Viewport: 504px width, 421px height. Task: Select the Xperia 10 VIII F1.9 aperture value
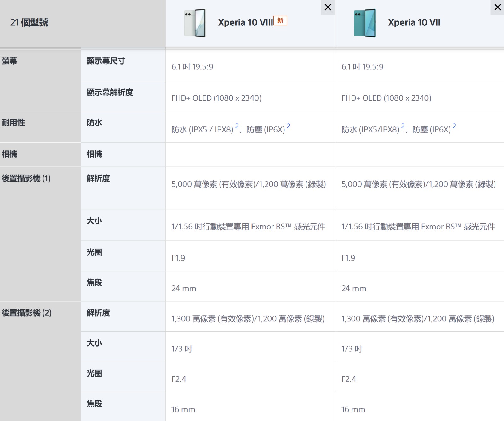[178, 258]
